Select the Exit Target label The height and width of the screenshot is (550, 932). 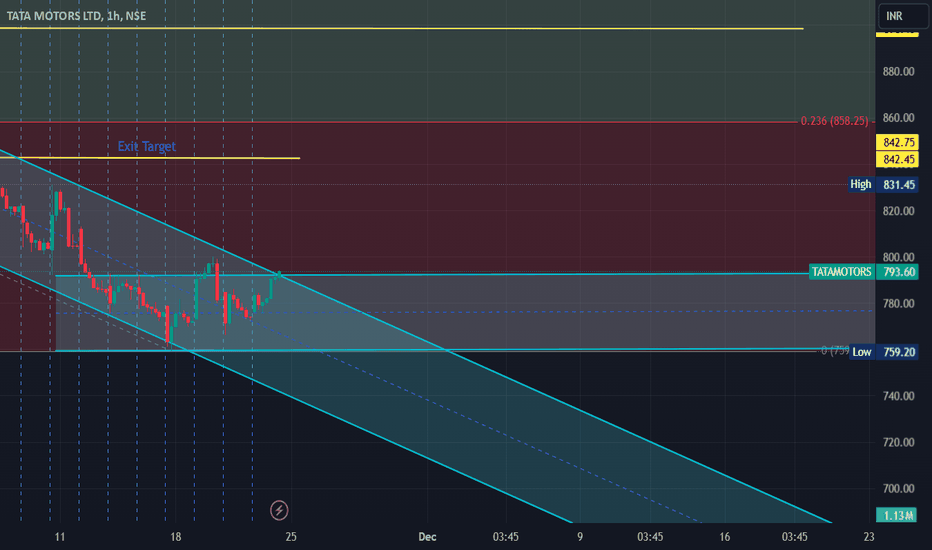(147, 146)
